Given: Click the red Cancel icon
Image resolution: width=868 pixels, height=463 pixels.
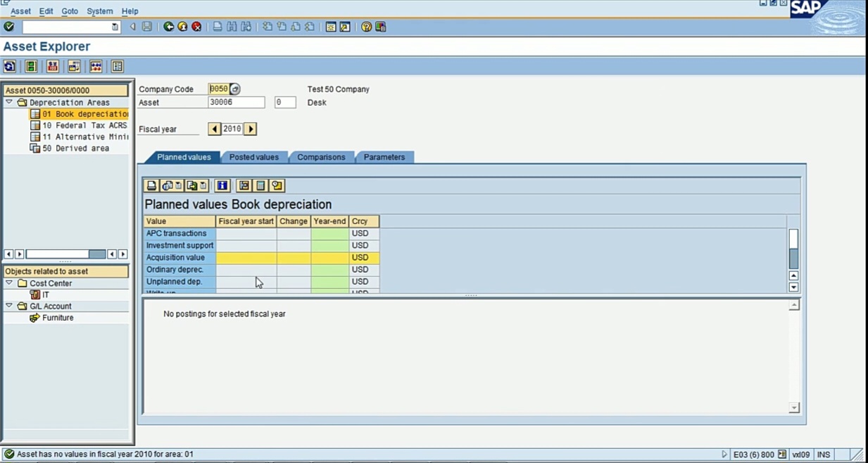Looking at the screenshot, I should pyautogui.click(x=196, y=27).
